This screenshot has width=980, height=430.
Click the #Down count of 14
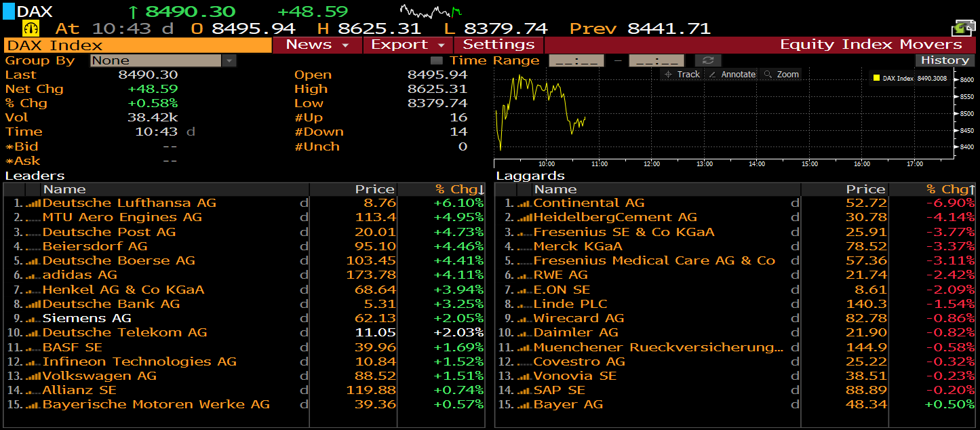(x=458, y=132)
